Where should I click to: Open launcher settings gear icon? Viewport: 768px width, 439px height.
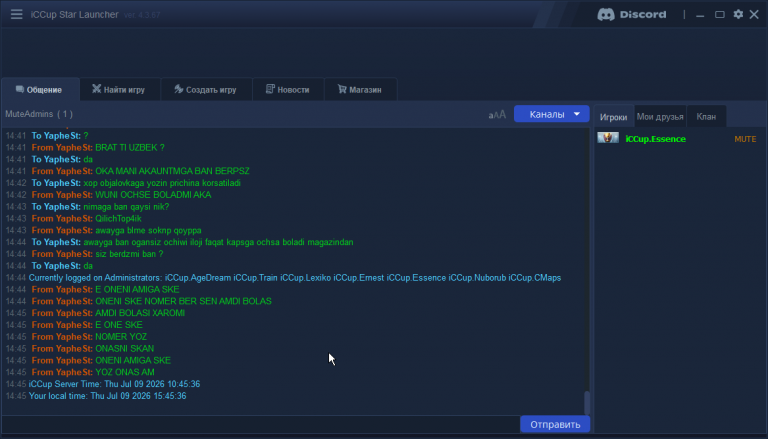point(738,14)
